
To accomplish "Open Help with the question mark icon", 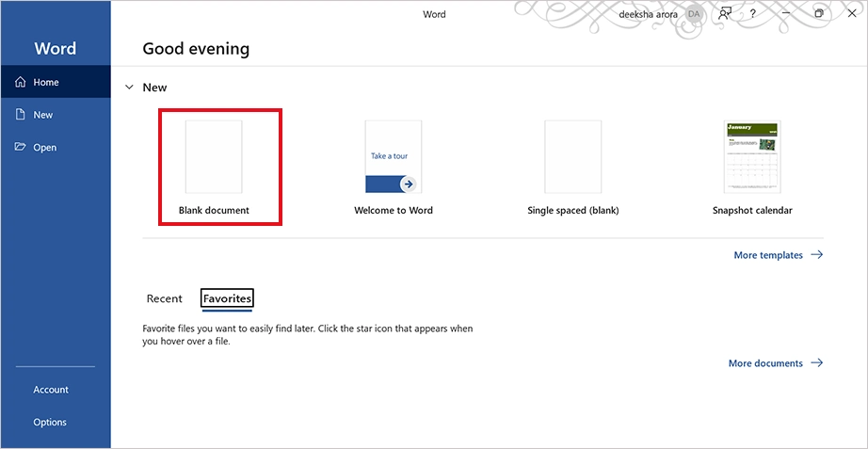I will tap(753, 14).
